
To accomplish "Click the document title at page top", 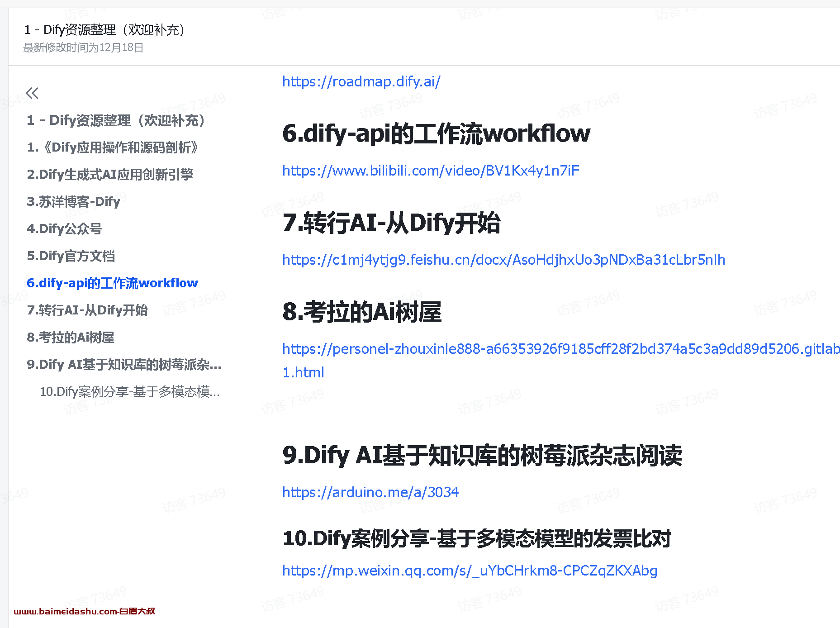I will pos(105,30).
